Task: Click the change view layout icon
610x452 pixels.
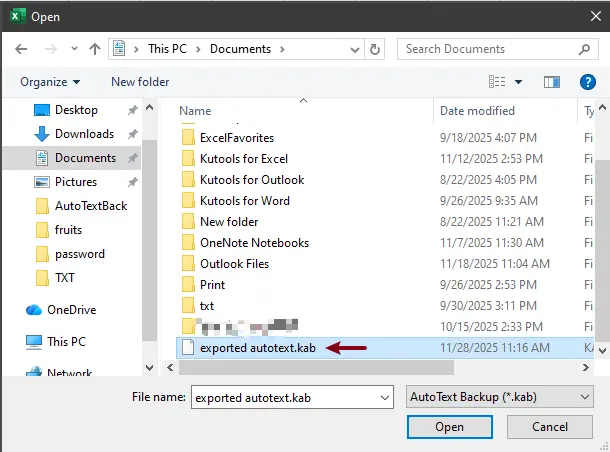Action: (x=497, y=81)
